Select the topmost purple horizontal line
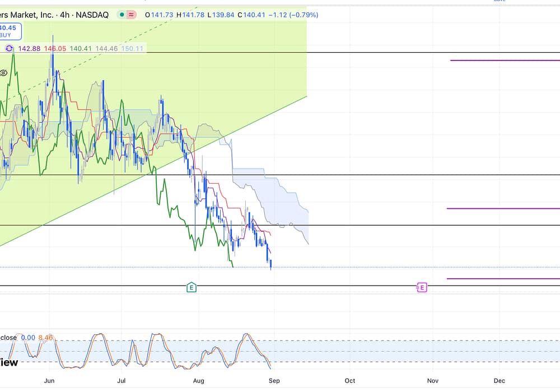This screenshot has height=392, width=560. 504,60
